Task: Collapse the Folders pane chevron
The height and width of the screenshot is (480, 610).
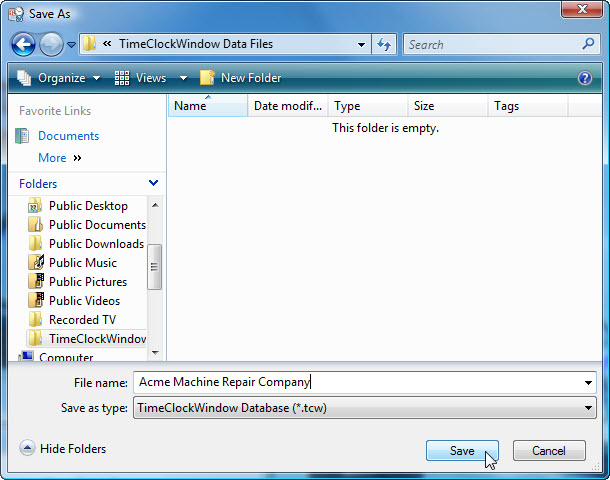Action: pyautogui.click(x=153, y=184)
